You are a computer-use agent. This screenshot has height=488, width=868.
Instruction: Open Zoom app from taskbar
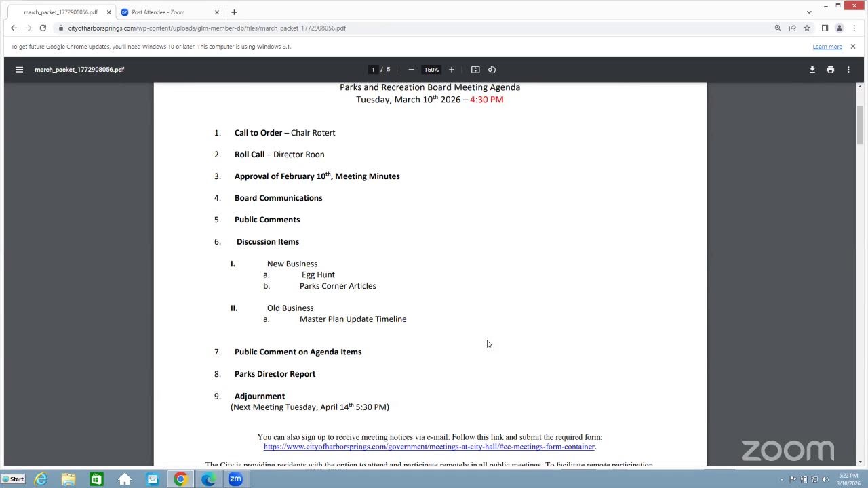point(235,479)
